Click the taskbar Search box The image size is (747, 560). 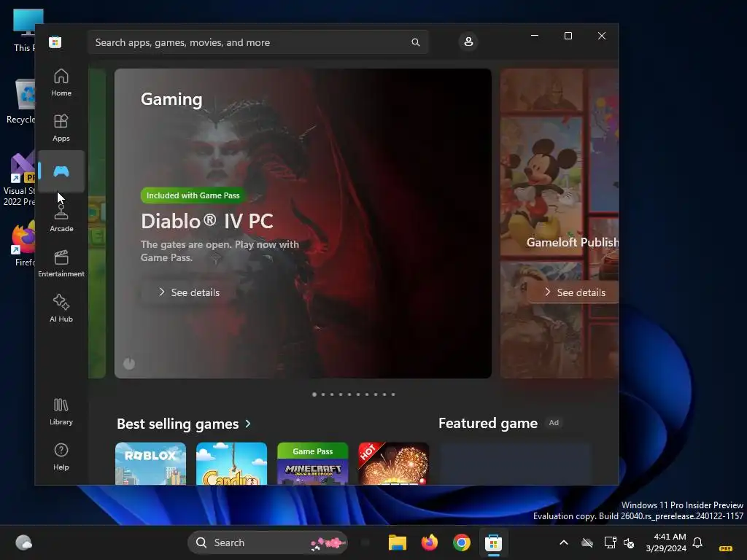point(268,542)
